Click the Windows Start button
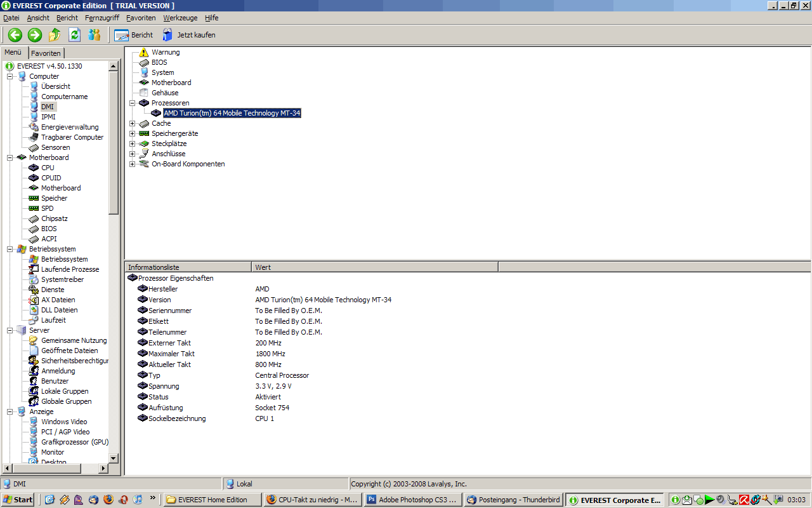Image resolution: width=812 pixels, height=508 pixels. click(x=18, y=500)
